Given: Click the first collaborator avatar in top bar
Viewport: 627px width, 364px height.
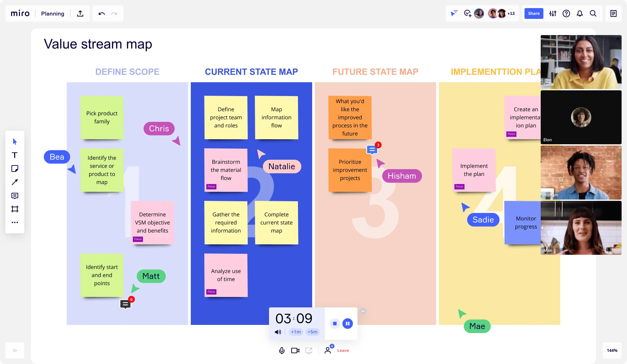Looking at the screenshot, I should tap(479, 13).
